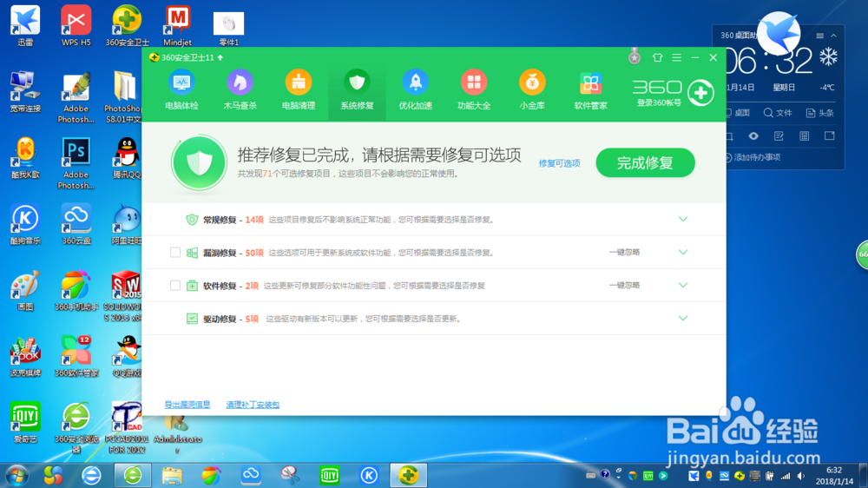
Task: Click 驱动修复 - 5项 text
Action: [231, 319]
